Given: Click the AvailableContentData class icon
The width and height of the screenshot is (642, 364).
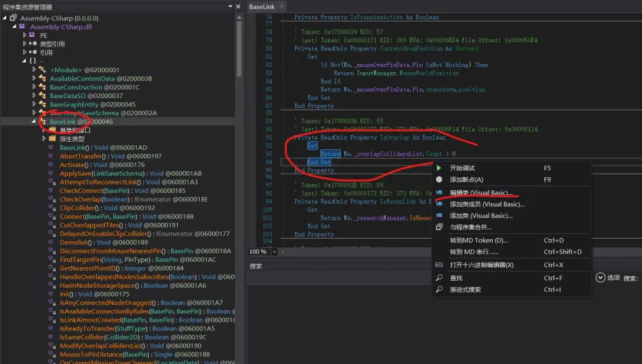Looking at the screenshot, I should tap(42, 78).
